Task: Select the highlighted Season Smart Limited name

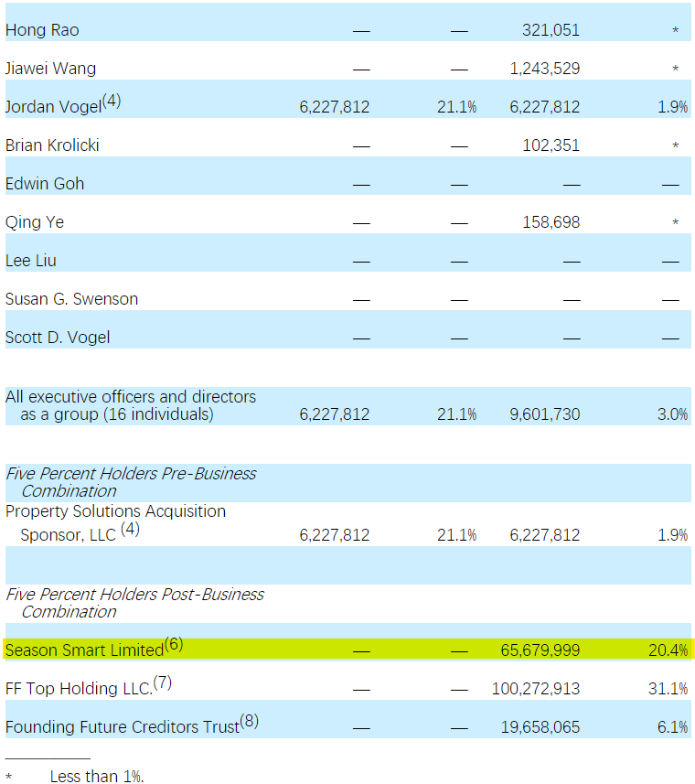Action: 84,650
